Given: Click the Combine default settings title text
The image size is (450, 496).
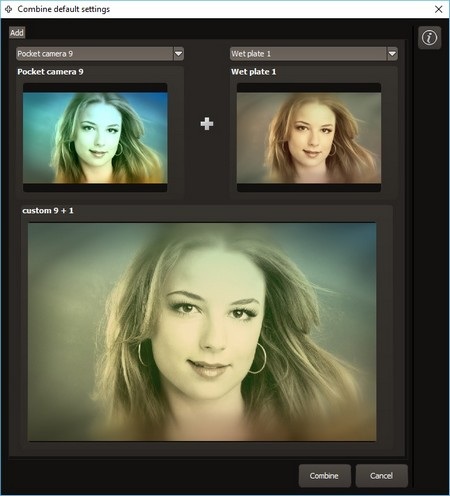Looking at the screenshot, I should click(x=64, y=9).
